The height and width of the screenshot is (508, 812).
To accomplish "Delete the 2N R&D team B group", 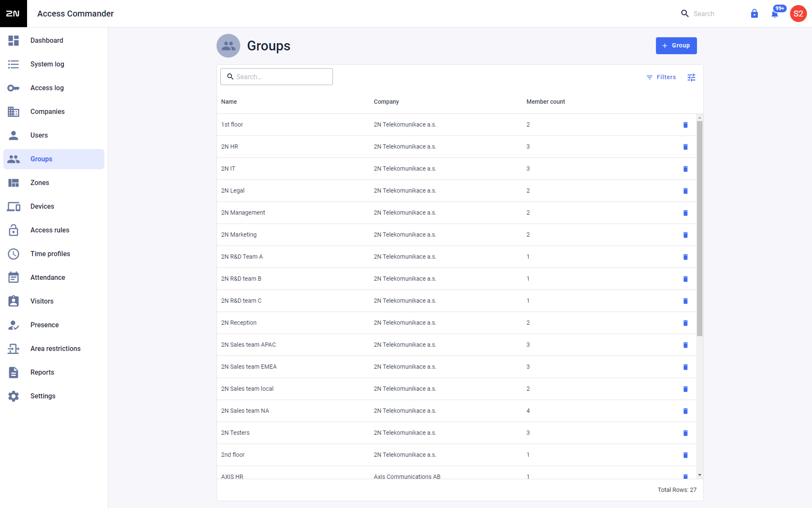I will point(686,279).
